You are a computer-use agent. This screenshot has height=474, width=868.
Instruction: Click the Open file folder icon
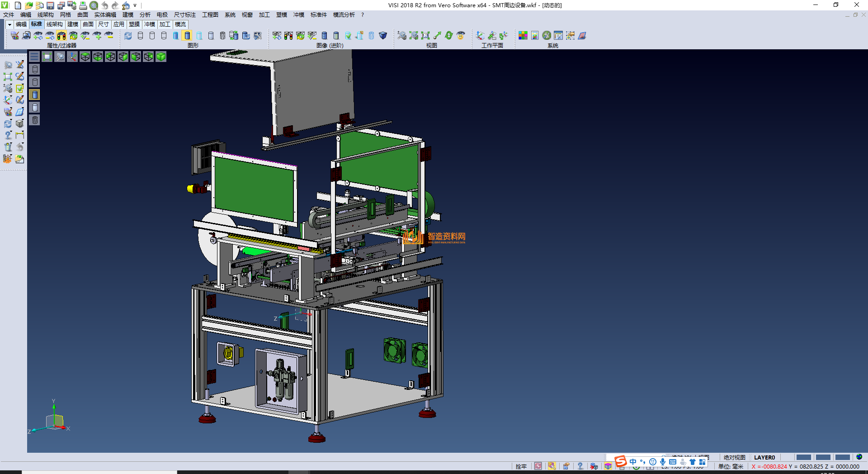pos(28,5)
